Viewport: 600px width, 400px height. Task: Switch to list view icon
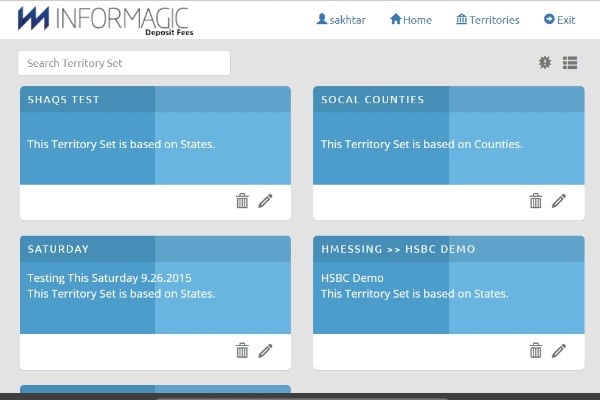(570, 63)
